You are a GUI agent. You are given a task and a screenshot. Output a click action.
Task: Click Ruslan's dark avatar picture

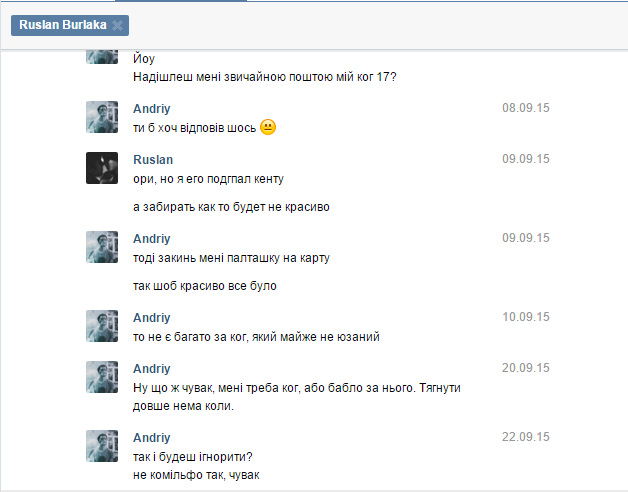102,168
